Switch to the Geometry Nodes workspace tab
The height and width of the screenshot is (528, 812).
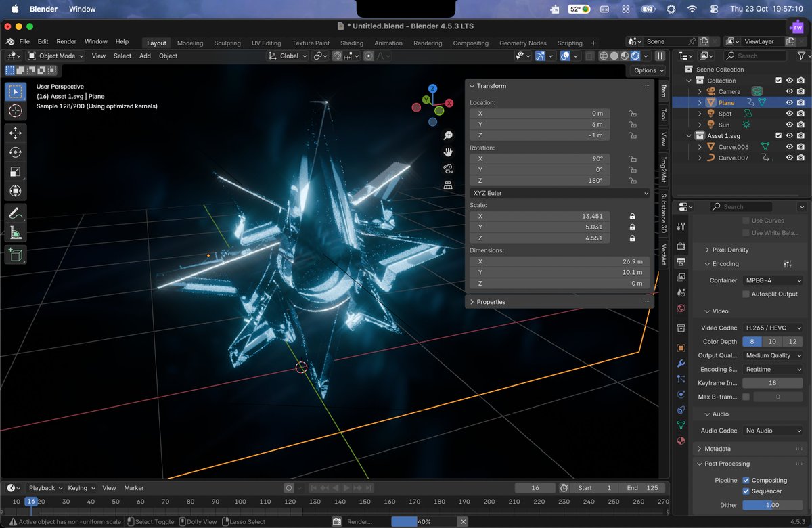(x=522, y=43)
